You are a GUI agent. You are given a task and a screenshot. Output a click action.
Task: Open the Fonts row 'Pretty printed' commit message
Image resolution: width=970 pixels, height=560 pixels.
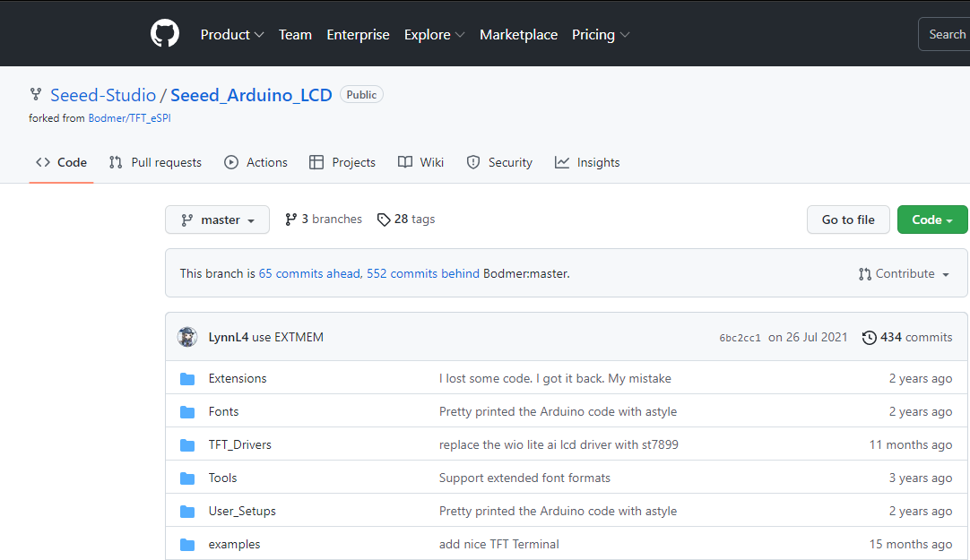pos(558,411)
